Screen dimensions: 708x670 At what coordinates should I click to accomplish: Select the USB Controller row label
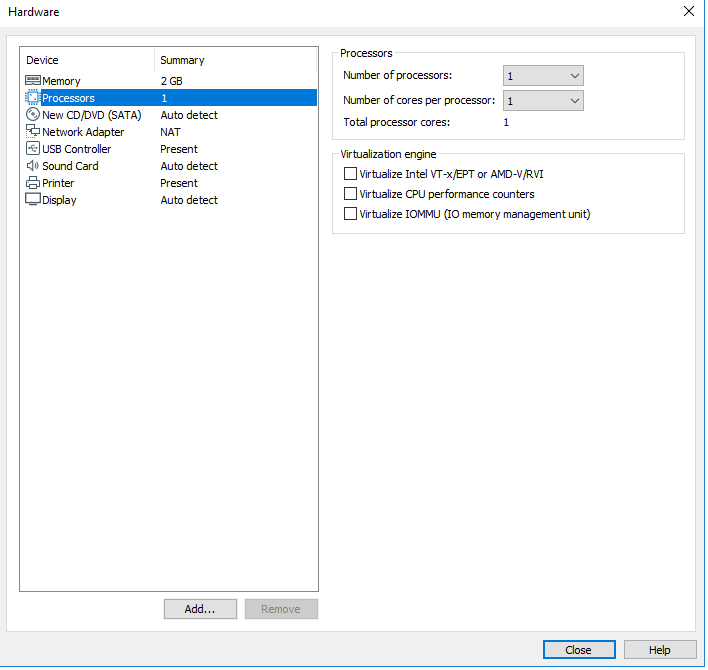click(x=77, y=149)
